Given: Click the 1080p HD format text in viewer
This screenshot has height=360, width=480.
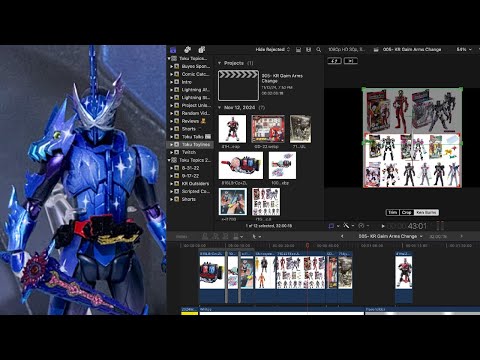Looking at the screenshot, I should pyautogui.click(x=346, y=49).
